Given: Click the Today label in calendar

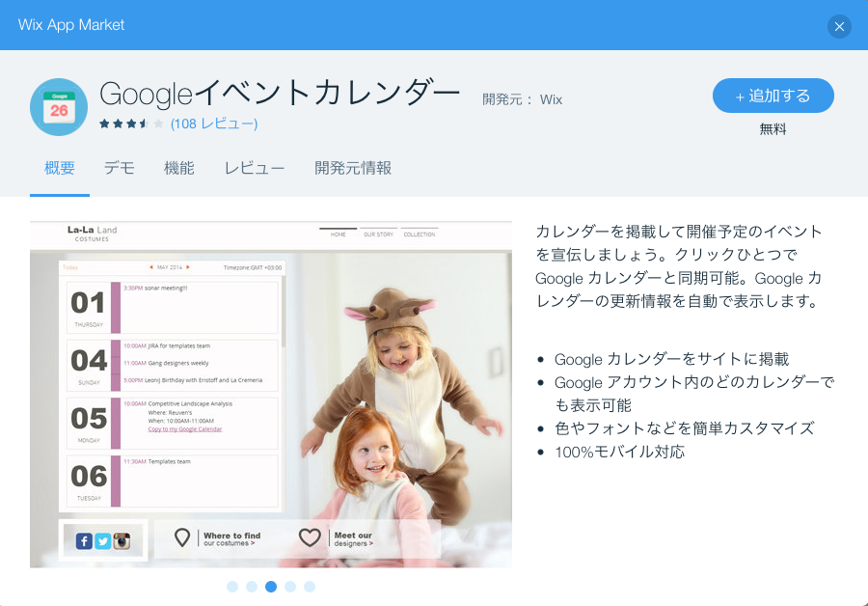Looking at the screenshot, I should point(70,267).
